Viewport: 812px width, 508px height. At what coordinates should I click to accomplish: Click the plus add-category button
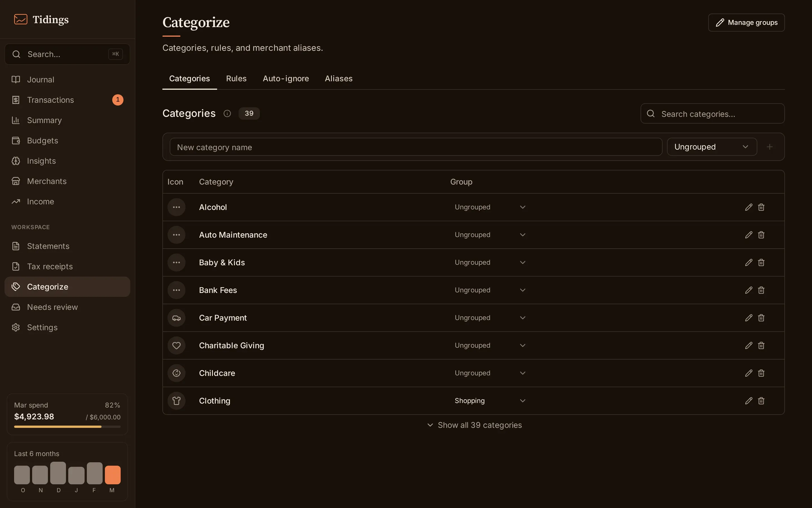tap(770, 147)
